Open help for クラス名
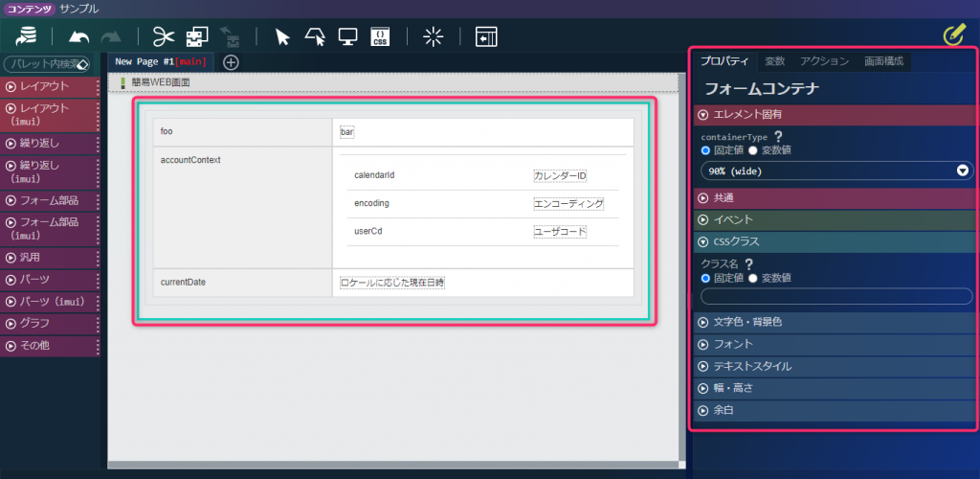 pyautogui.click(x=748, y=263)
